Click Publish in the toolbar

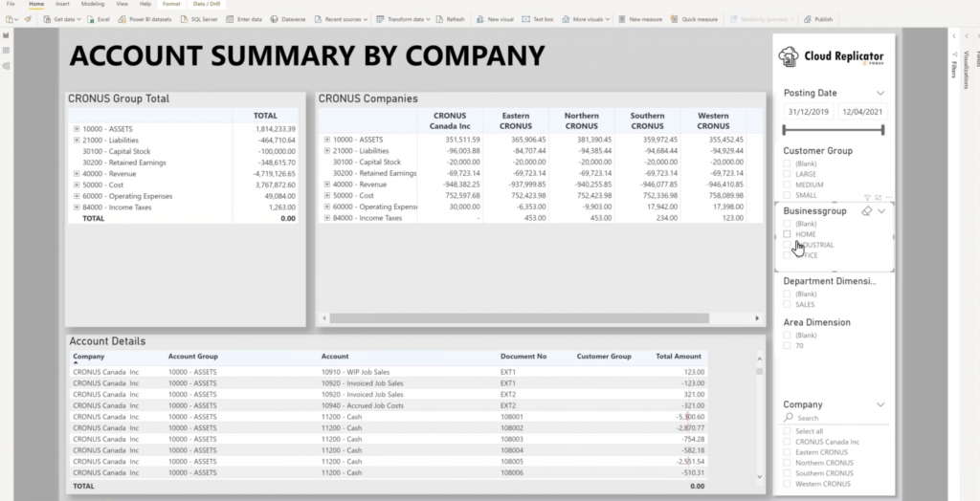pyautogui.click(x=818, y=19)
